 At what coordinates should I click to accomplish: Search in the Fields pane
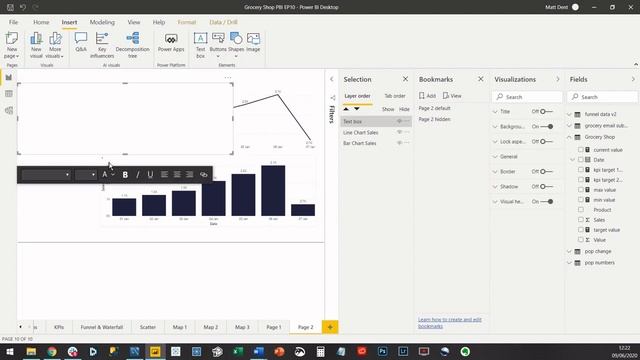click(602, 97)
